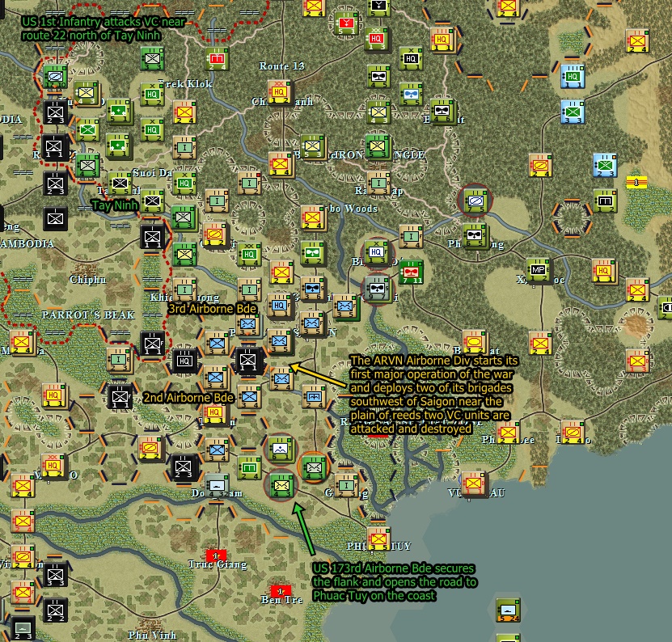Click the blue engineer 2-4 counter

(313, 396)
